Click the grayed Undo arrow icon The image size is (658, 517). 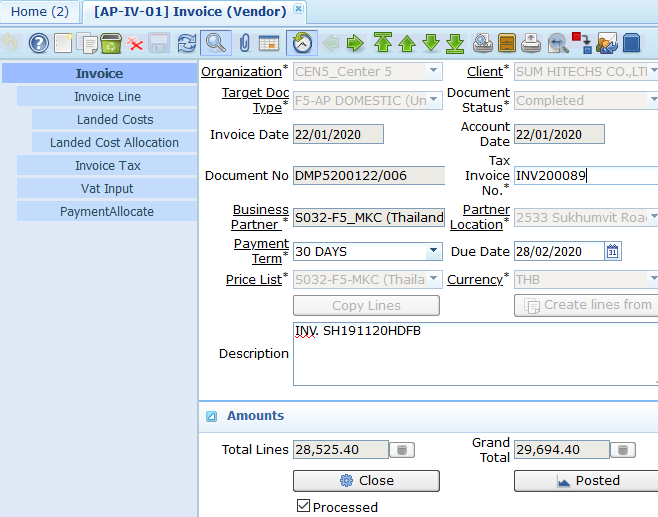pos(10,43)
